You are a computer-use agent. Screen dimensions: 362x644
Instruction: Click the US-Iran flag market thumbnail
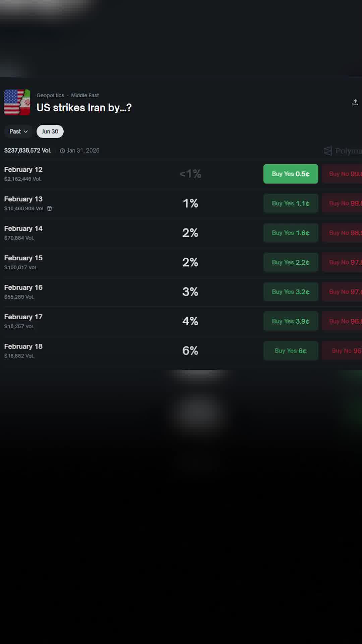click(x=17, y=102)
